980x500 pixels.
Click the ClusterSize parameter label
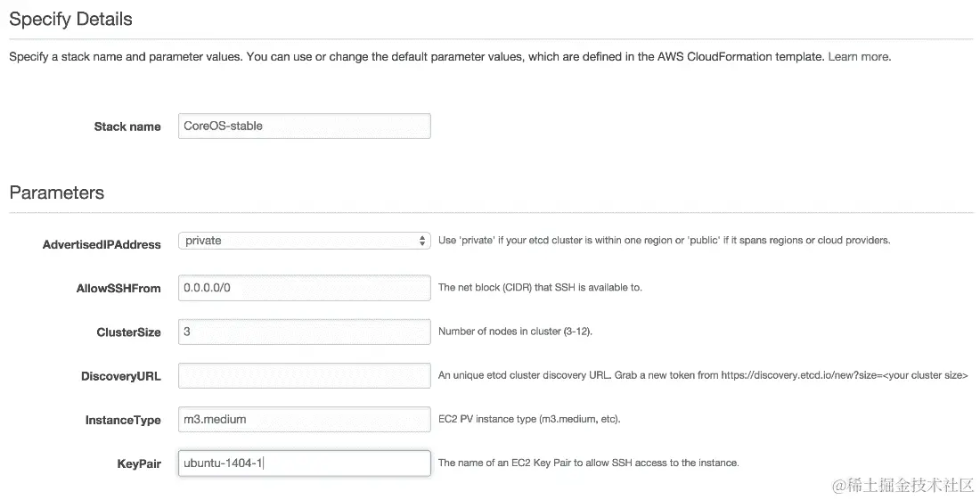coord(128,332)
